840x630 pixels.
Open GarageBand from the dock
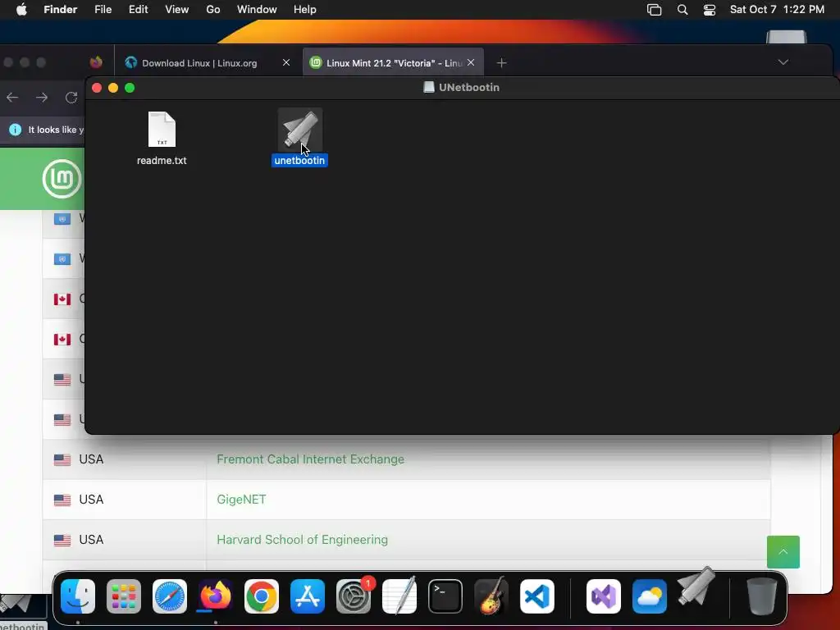click(491, 596)
